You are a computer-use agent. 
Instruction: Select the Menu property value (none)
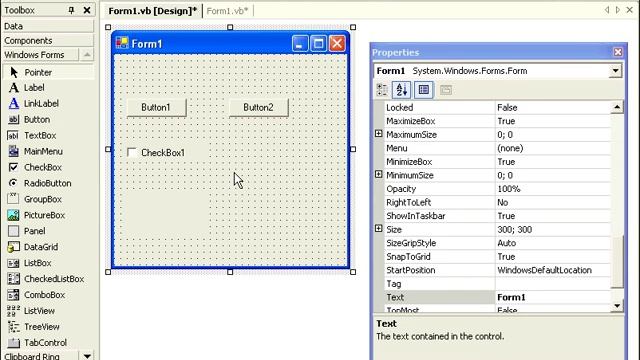[x=553, y=148]
